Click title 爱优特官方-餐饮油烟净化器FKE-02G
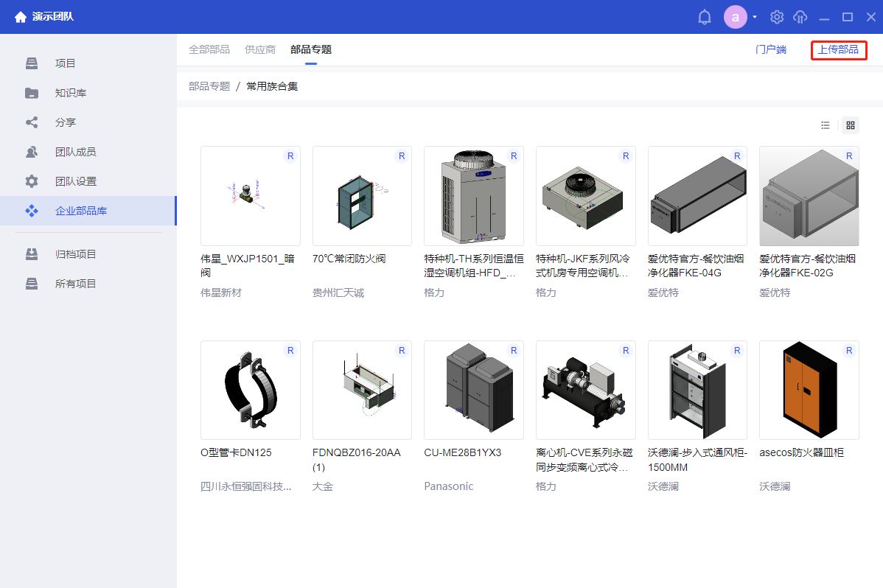 (808, 265)
